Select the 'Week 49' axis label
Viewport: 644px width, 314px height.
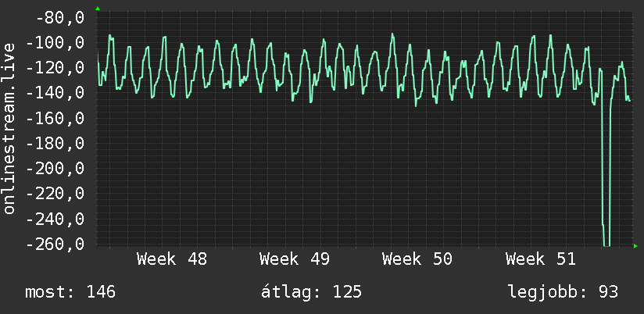pos(295,259)
